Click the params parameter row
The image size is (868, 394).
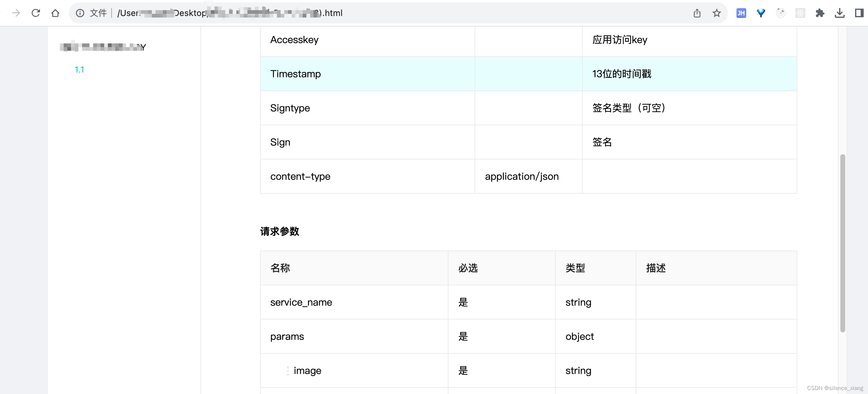tap(287, 336)
